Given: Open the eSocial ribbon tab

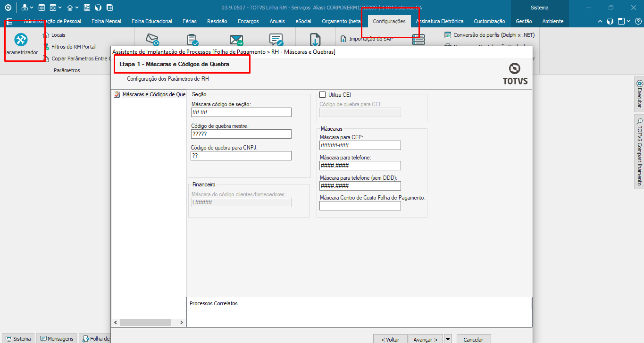Looking at the screenshot, I should 303,21.
